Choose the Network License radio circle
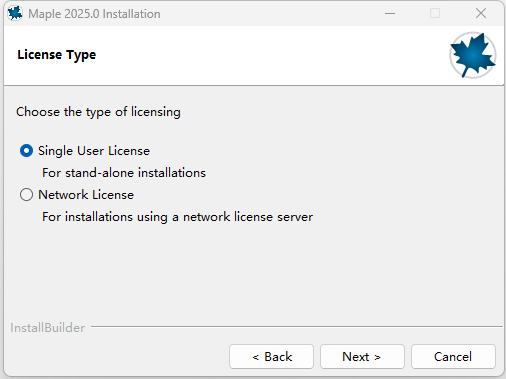This screenshot has width=506, height=379. [26, 195]
